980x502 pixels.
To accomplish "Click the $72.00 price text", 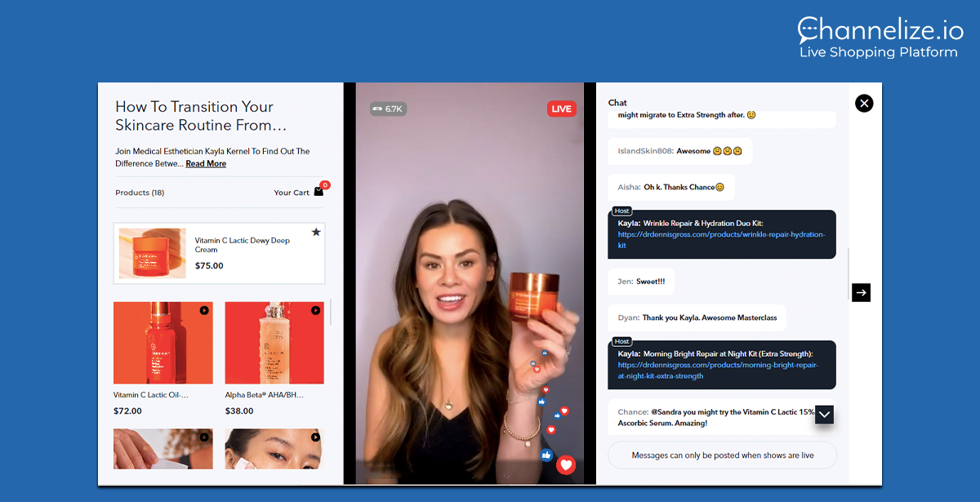I will [127, 411].
